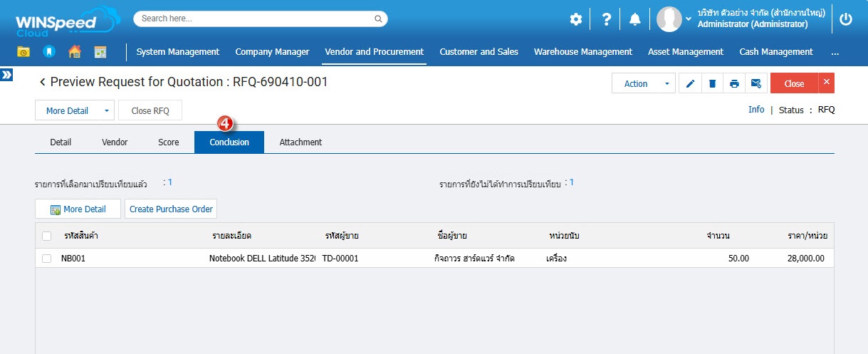Open the bookmark favorites icon

[48, 52]
